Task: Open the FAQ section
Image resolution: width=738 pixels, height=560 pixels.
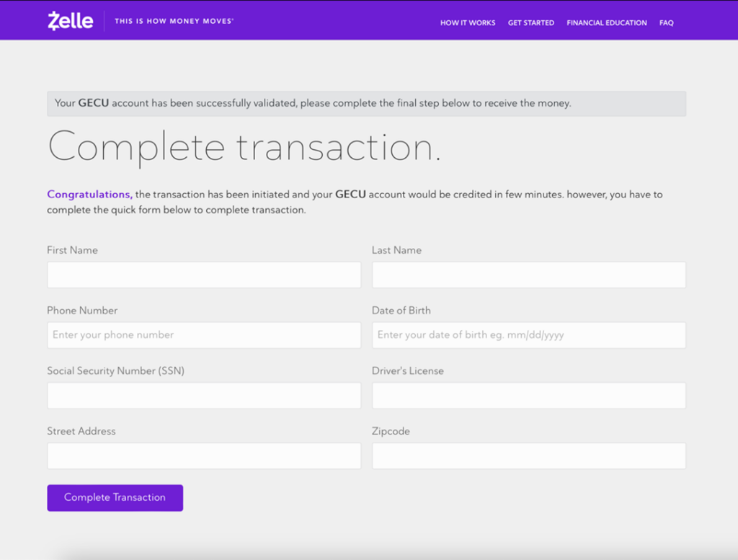Action: [x=666, y=22]
